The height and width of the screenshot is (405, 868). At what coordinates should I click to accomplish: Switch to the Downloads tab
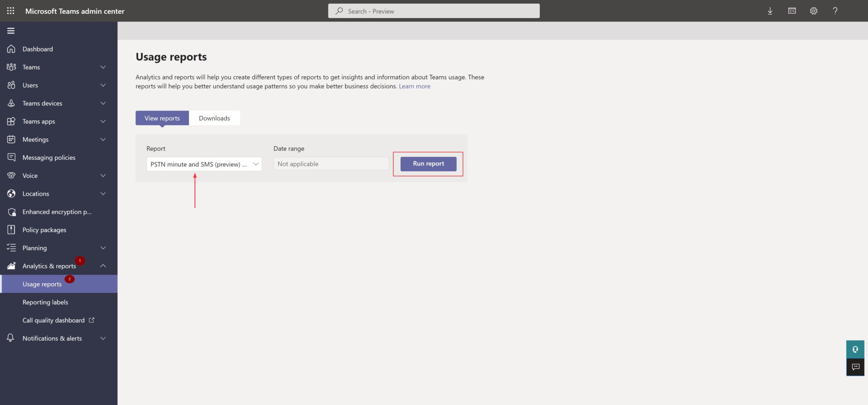(x=214, y=118)
